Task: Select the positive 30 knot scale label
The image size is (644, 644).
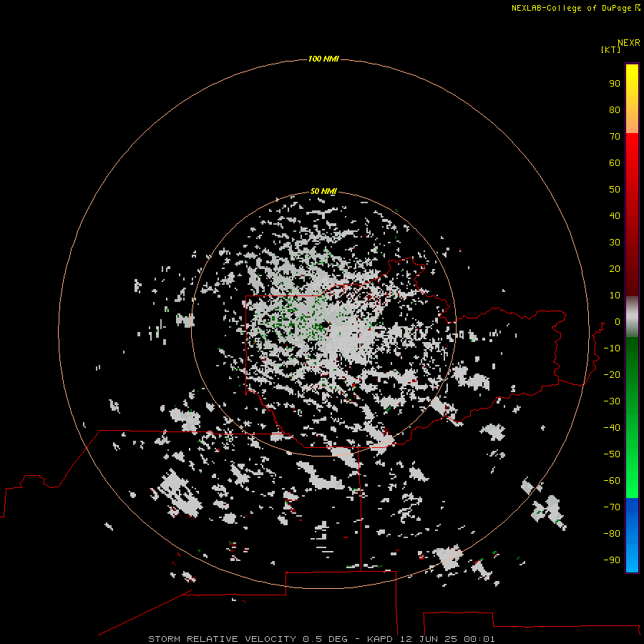Action: 615,243
